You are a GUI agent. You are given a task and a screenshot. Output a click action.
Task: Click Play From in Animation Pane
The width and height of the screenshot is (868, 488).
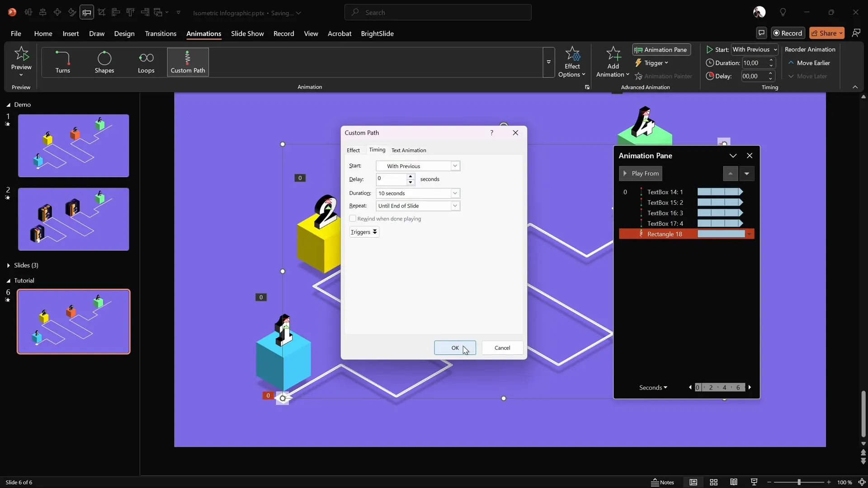point(641,174)
